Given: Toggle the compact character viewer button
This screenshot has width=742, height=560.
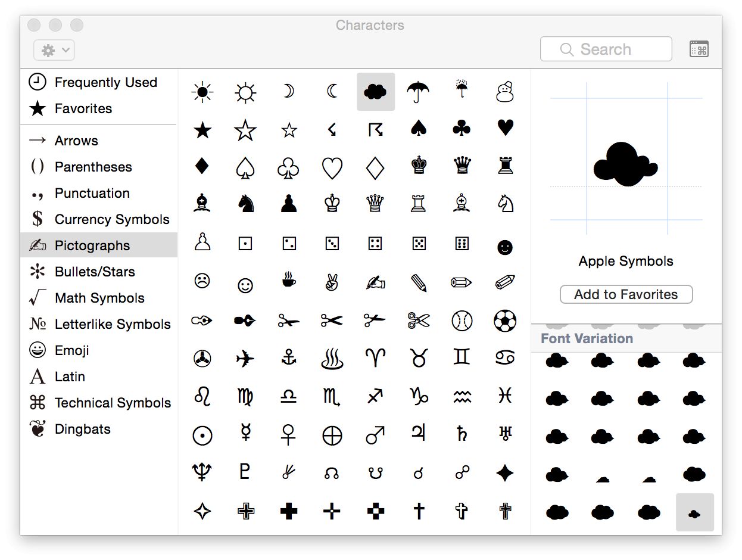Looking at the screenshot, I should tap(699, 49).
